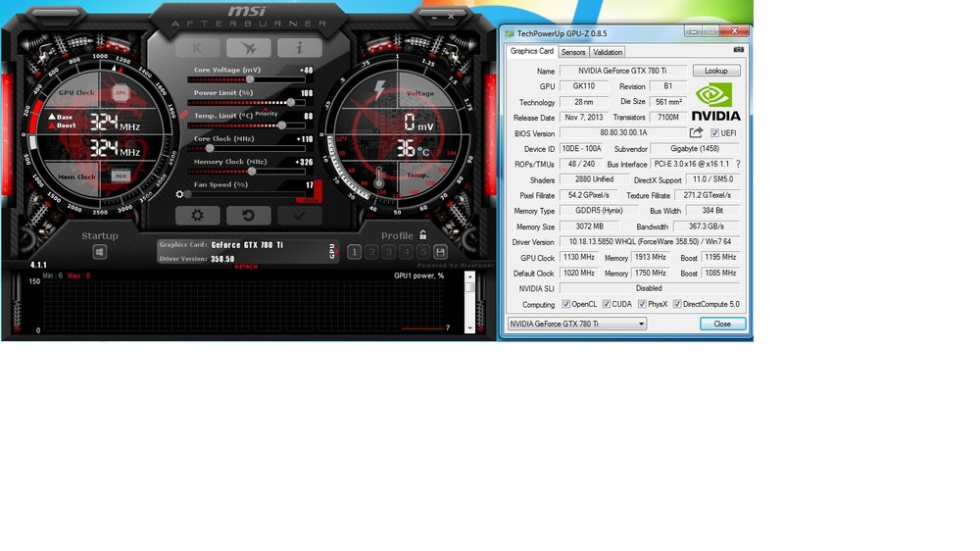980x551 pixels.
Task: Click the GPU-Z title bar app icon
Action: [x=510, y=33]
